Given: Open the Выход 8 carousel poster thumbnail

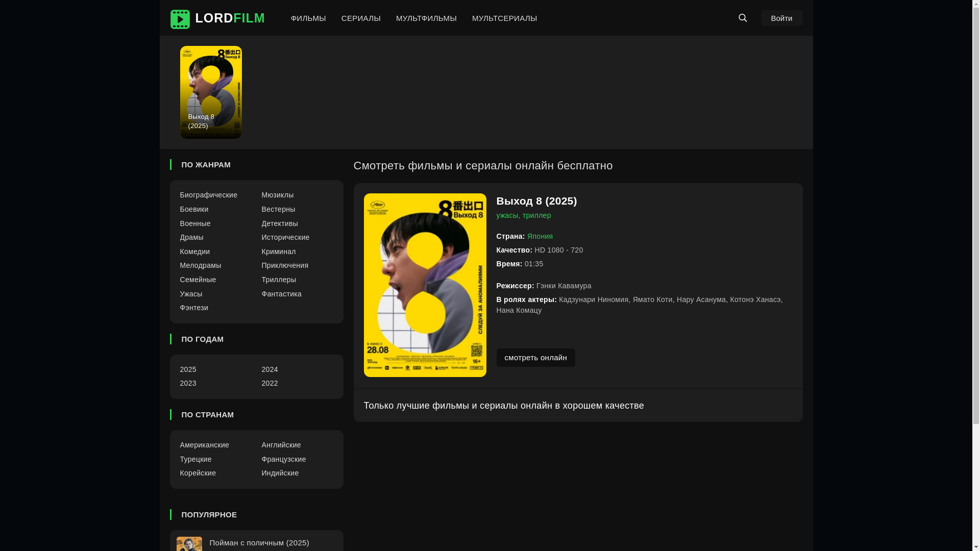Looking at the screenshot, I should (x=211, y=92).
